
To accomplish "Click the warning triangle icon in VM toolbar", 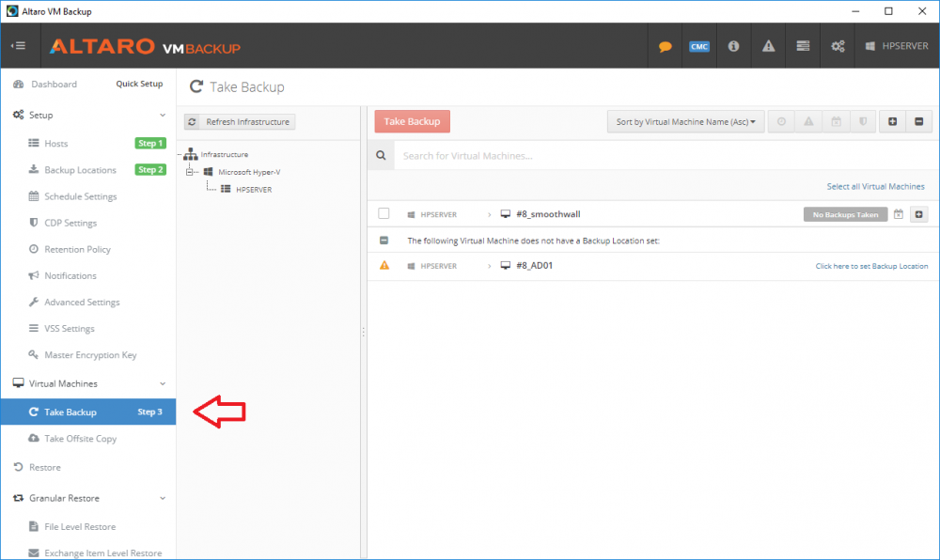I will (808, 121).
